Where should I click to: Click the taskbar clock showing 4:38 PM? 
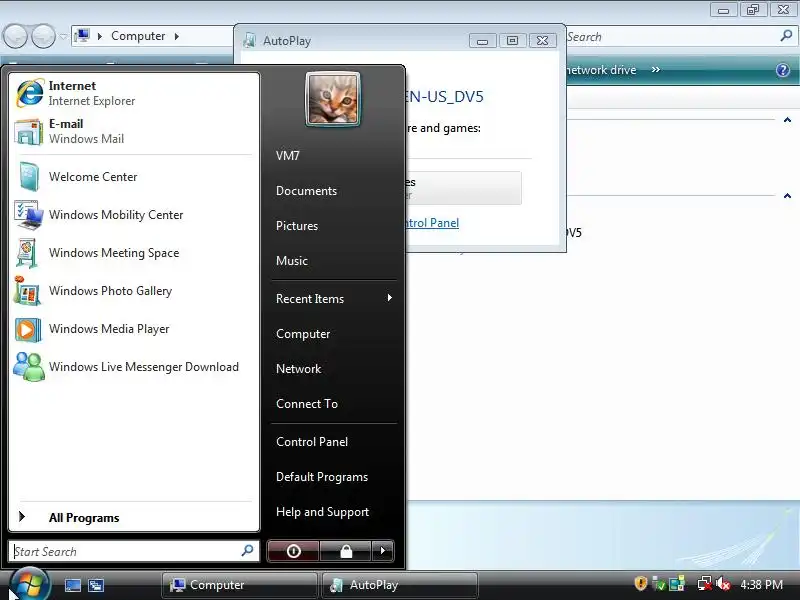761,584
